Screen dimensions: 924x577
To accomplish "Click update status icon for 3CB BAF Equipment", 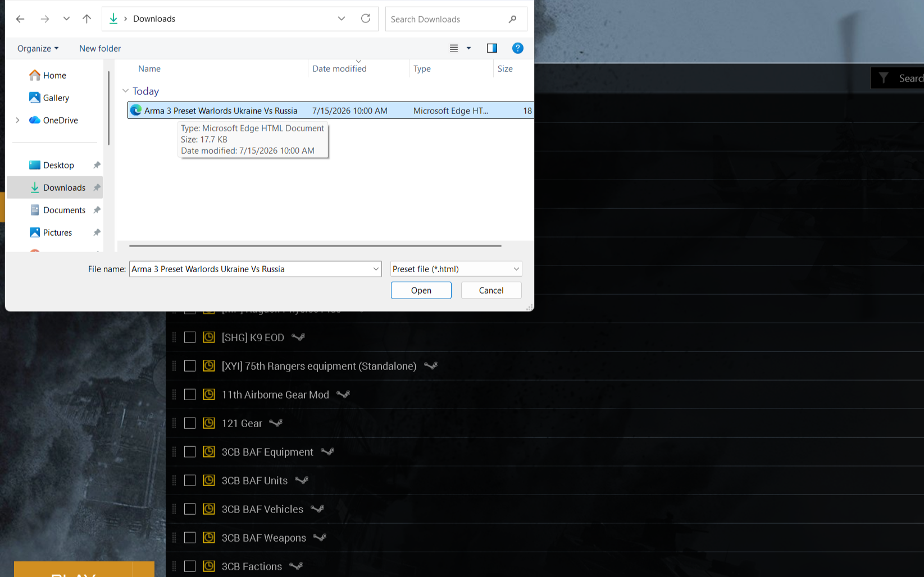I will click(x=209, y=452).
